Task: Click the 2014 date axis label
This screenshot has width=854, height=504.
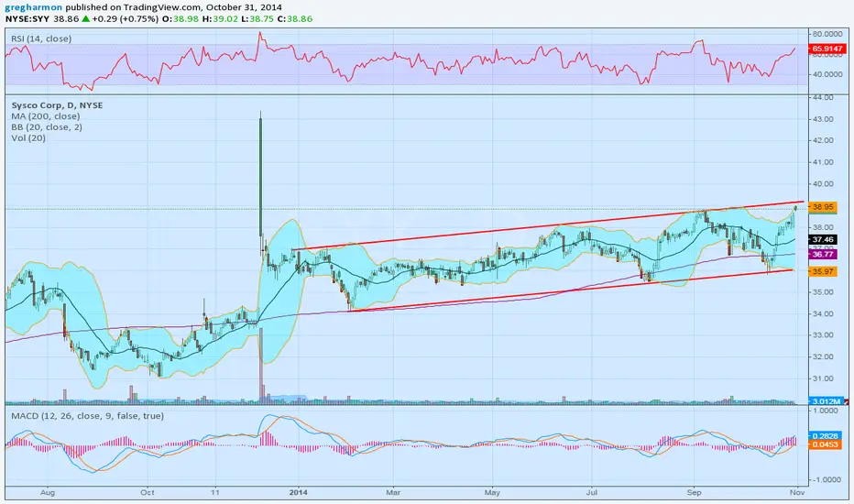Action: coord(299,492)
